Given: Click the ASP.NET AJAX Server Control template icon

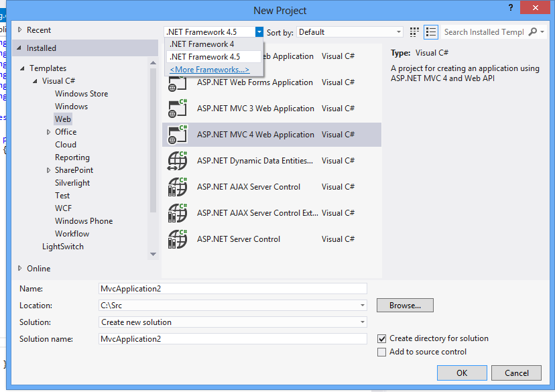Looking at the screenshot, I should point(178,186).
